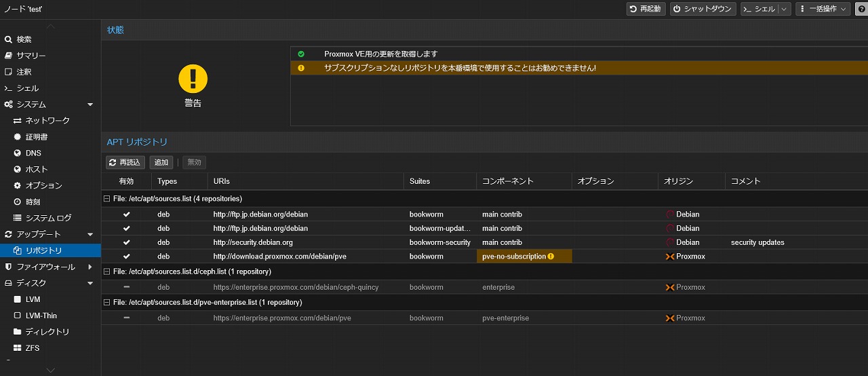
Task: Click the large warning status icon
Action: (x=193, y=79)
